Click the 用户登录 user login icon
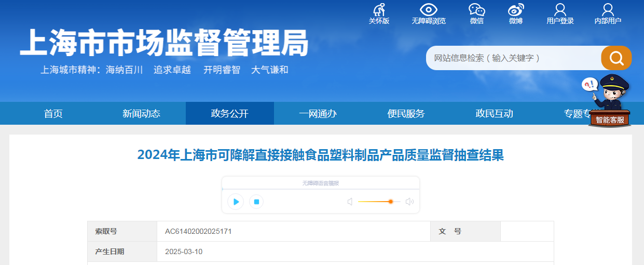Screen dimensions: 644x265 tap(560, 10)
